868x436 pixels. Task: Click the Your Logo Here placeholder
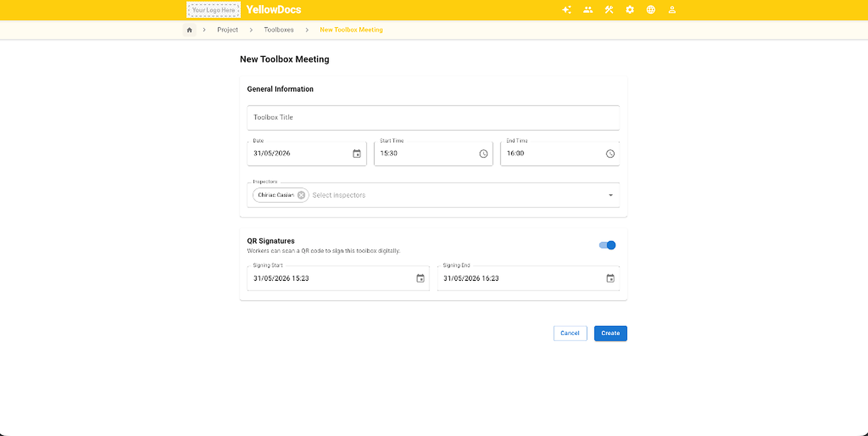click(x=214, y=10)
